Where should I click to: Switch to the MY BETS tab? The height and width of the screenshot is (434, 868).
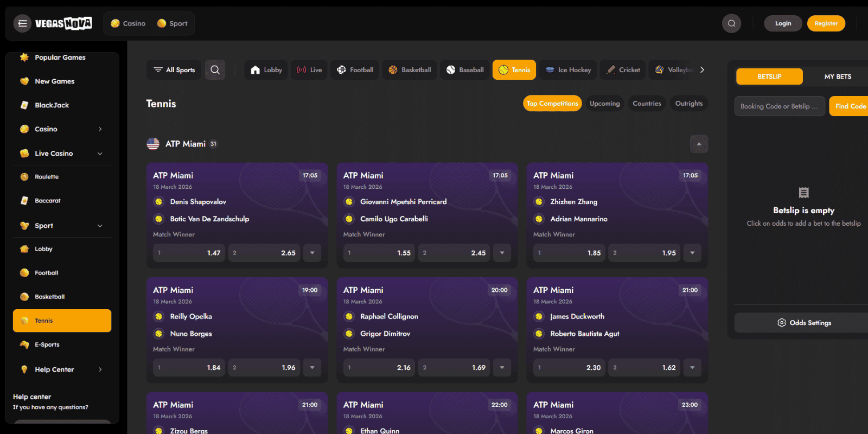[x=838, y=76]
